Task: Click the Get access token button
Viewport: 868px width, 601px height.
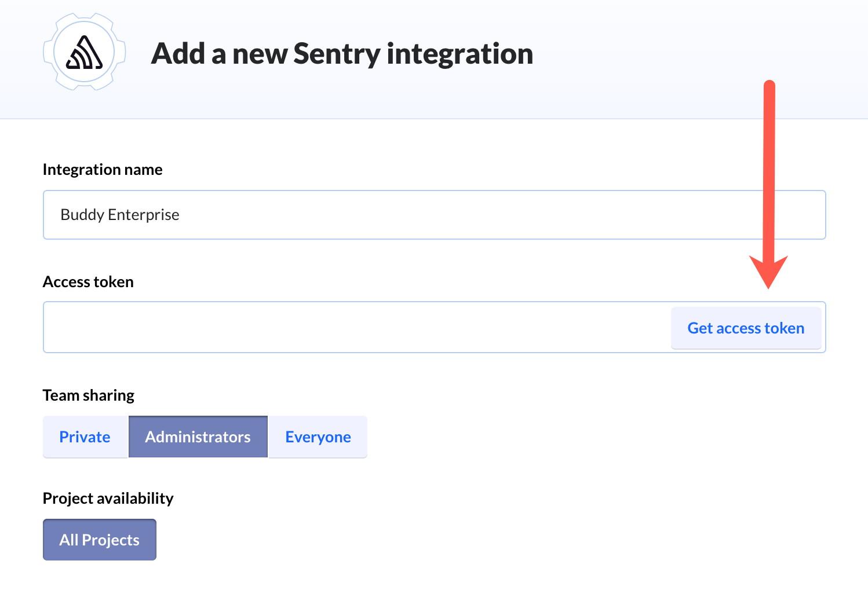Action: [x=746, y=328]
